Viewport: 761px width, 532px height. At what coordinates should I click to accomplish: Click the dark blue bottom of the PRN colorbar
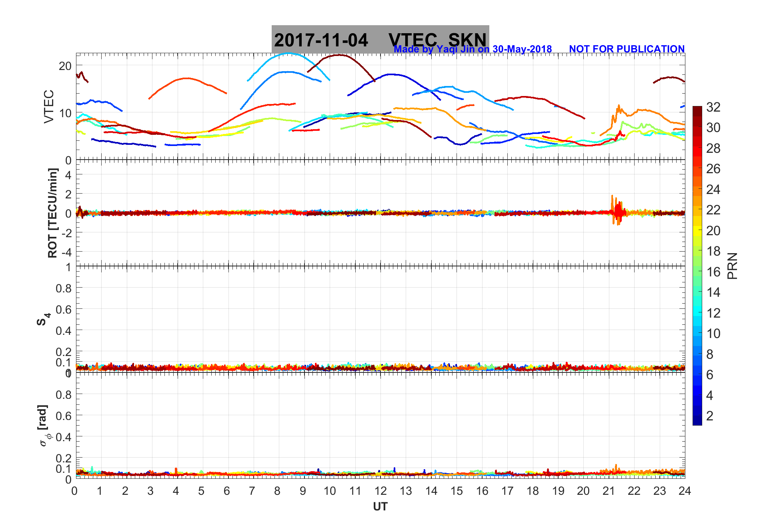pyautogui.click(x=697, y=420)
